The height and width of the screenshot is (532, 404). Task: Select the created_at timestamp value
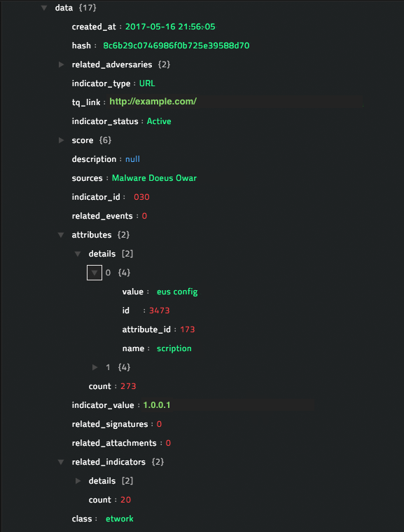170,27
